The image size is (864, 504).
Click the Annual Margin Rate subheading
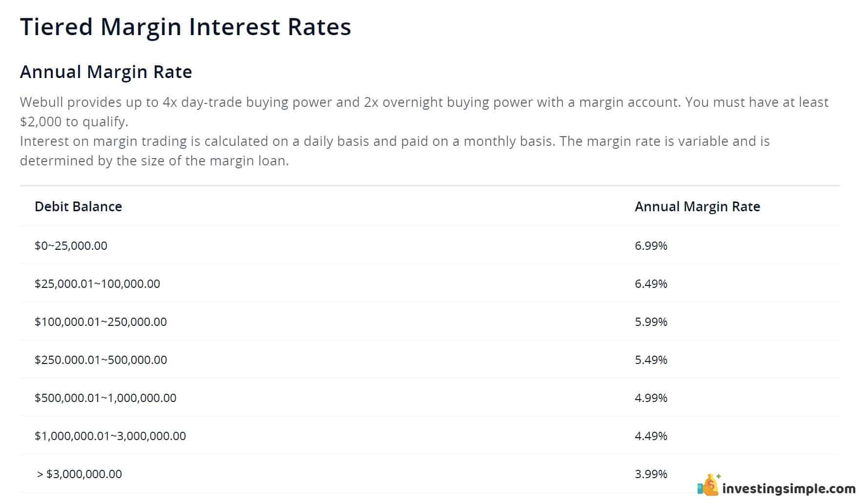[106, 72]
